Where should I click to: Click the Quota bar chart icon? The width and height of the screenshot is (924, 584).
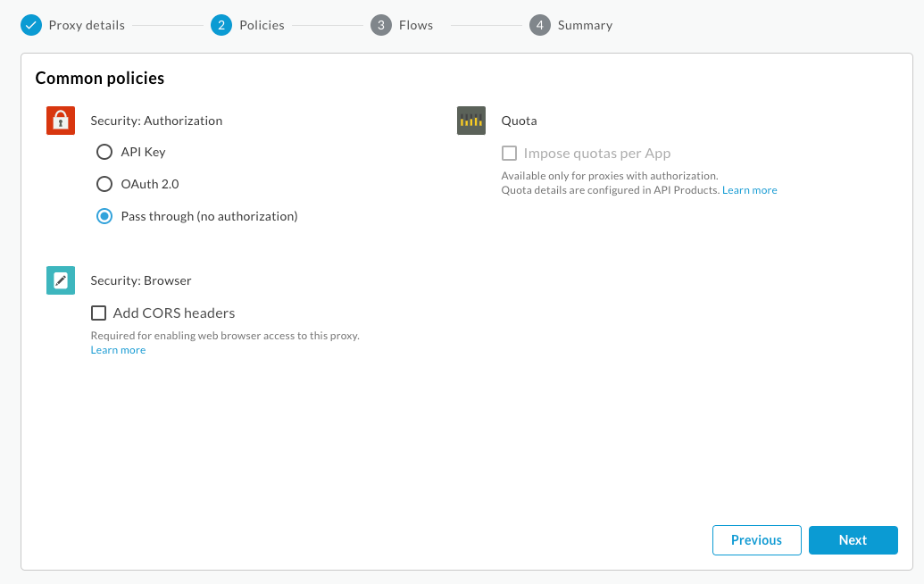pos(470,120)
